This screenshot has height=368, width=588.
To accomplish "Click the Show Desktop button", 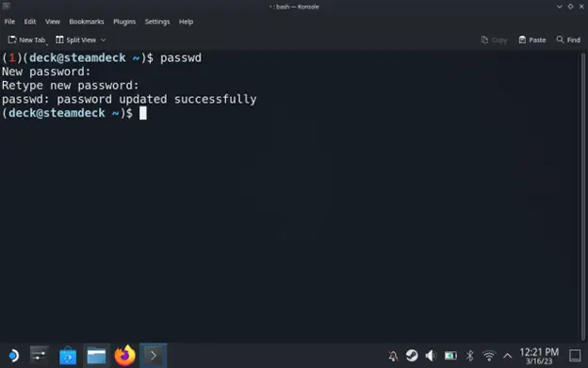I will [x=575, y=355].
